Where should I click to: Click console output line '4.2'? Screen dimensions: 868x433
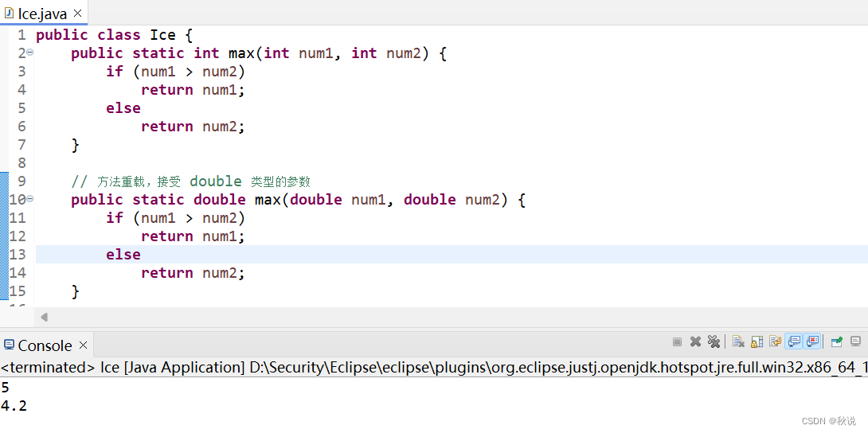click(14, 407)
